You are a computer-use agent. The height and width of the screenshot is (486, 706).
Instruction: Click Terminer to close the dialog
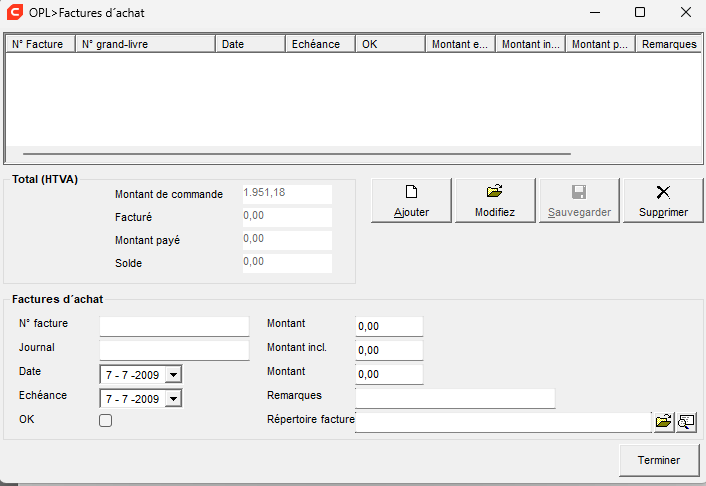point(659,460)
